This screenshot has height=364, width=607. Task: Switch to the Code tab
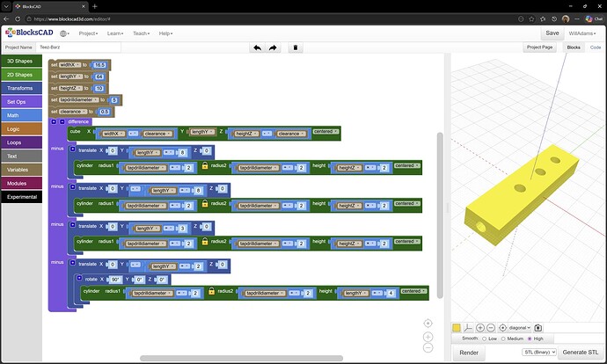click(596, 47)
